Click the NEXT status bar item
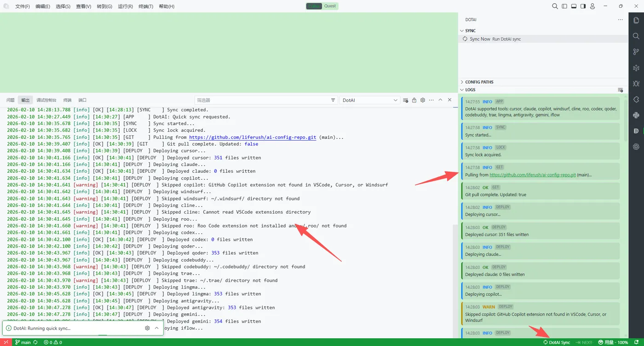The image size is (644, 346). tap(584, 342)
